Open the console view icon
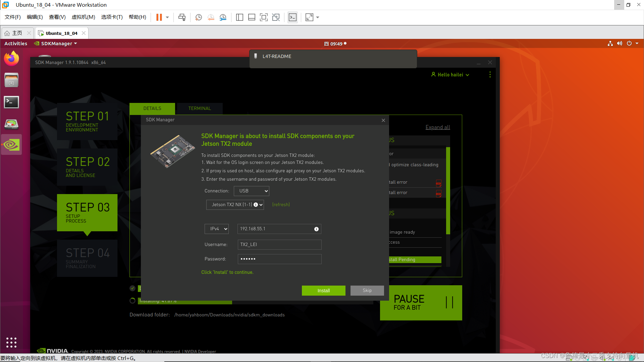644x362 pixels. [x=292, y=17]
